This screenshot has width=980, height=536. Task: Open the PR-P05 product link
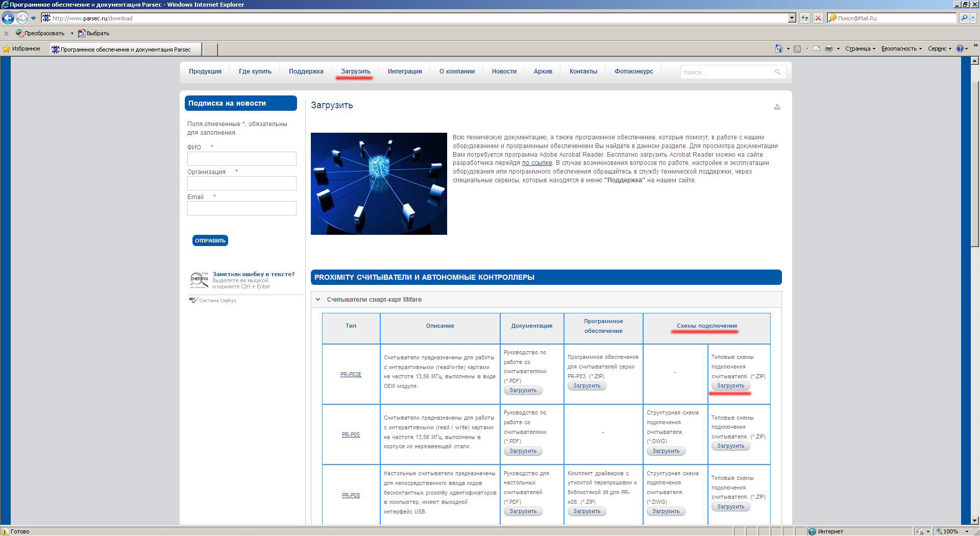(351, 435)
